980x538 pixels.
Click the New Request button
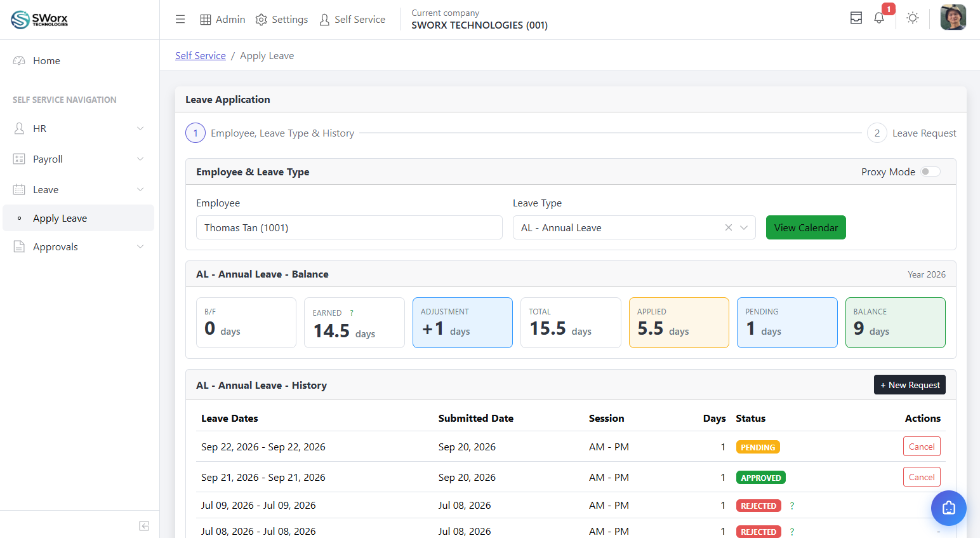(x=910, y=385)
